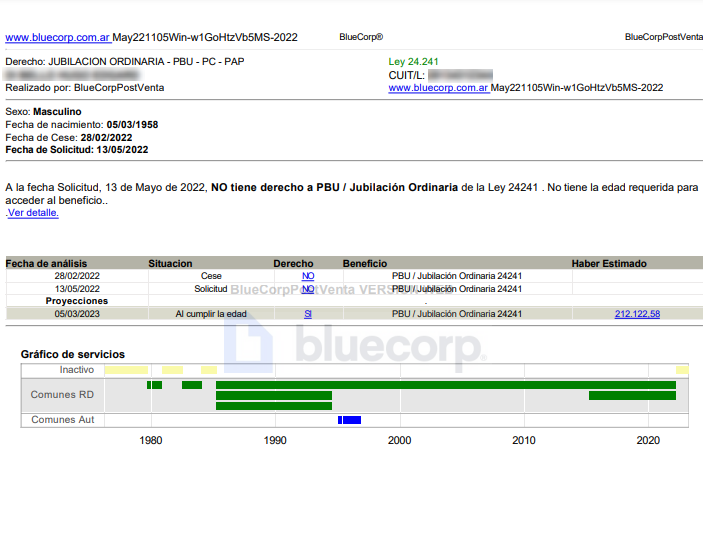Image resolution: width=703 pixels, height=551 pixels.
Task: Select the 'Fecha de Cese: 28/02/2022' line
Action: 69,137
